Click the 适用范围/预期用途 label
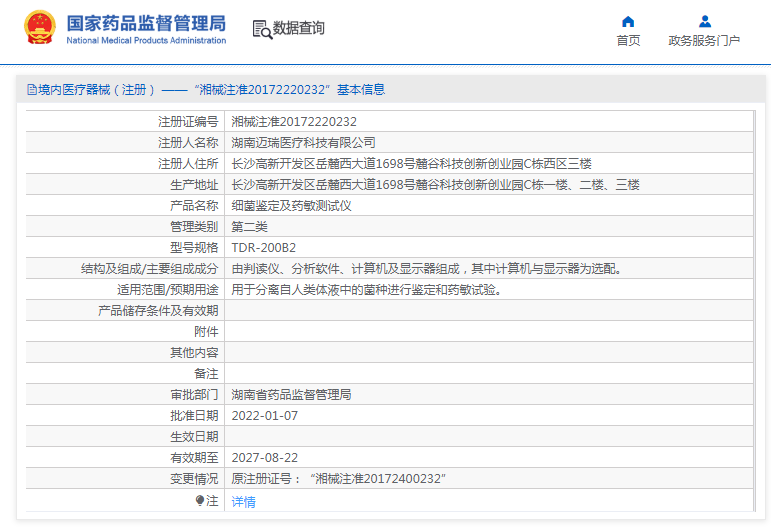This screenshot has height=528, width=771. pos(167,290)
